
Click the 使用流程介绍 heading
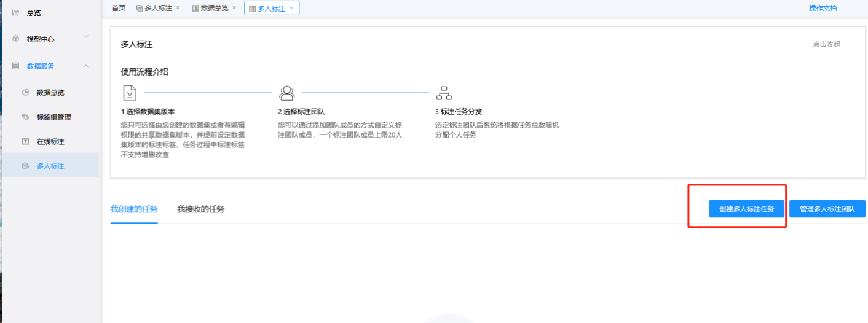[x=144, y=71]
